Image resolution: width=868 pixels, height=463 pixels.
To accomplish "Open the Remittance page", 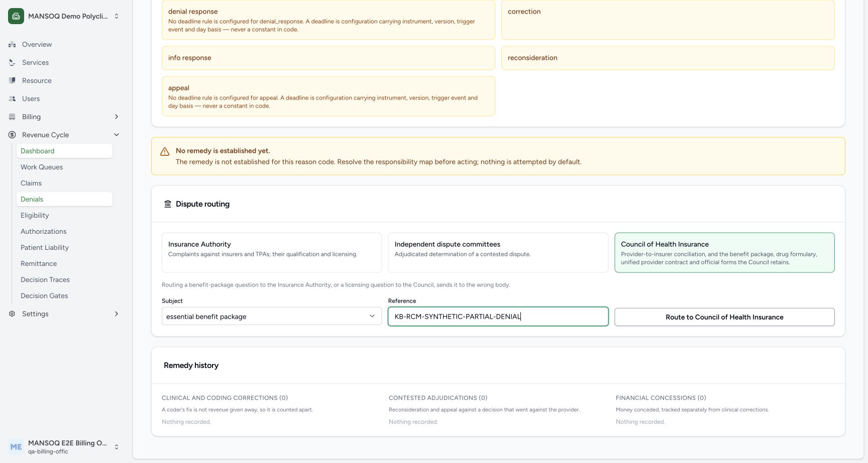I will pyautogui.click(x=64, y=263).
